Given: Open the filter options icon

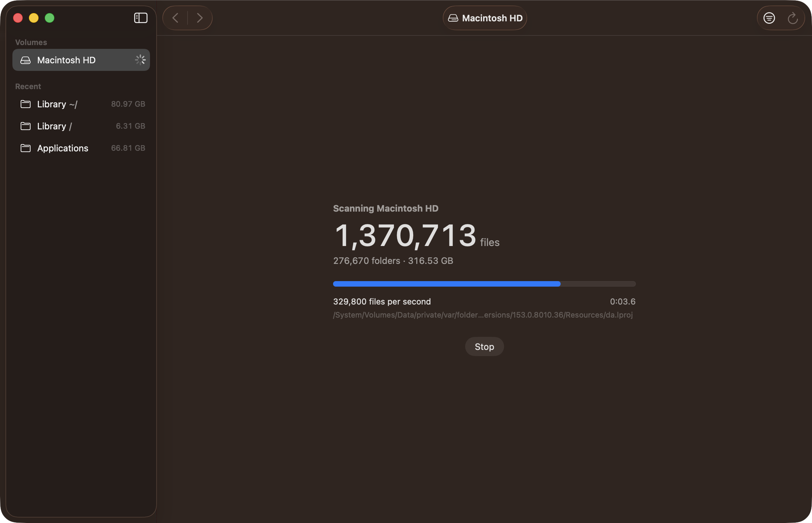Looking at the screenshot, I should [769, 18].
